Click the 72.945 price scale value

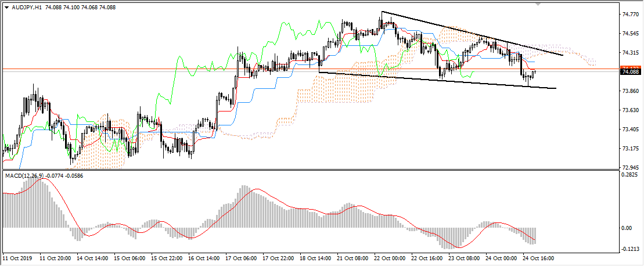pos(631,167)
